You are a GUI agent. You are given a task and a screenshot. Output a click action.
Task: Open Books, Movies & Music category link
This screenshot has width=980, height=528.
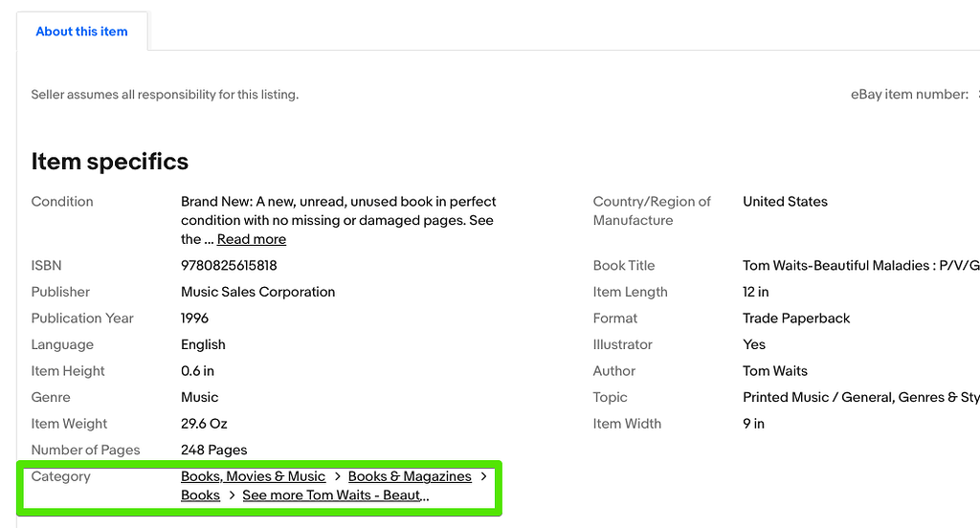pos(253,476)
